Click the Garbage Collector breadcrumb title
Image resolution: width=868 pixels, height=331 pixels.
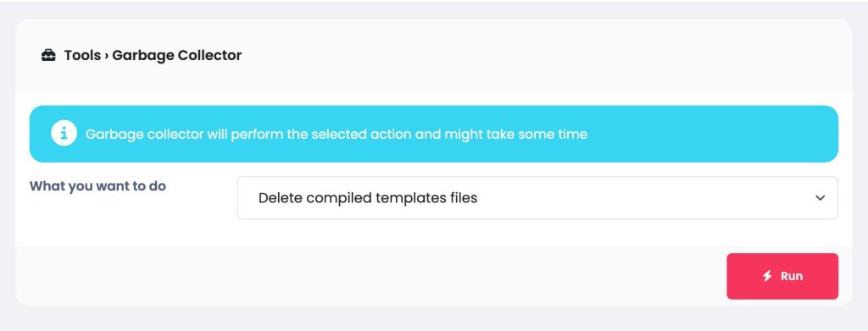tap(177, 56)
